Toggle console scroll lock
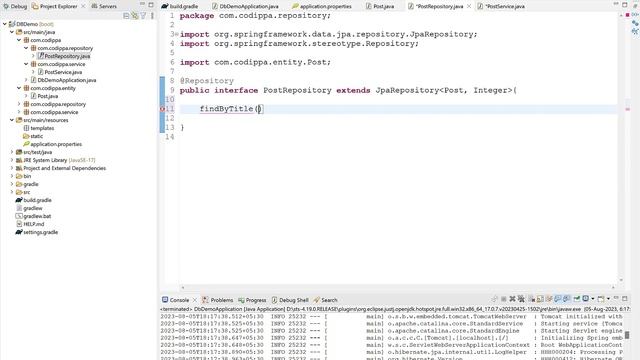This screenshot has width=640, height=360. tap(540, 299)
